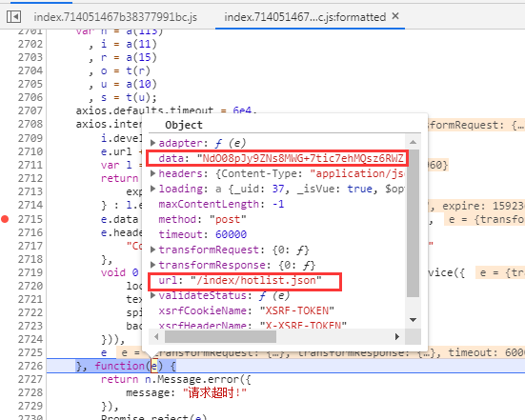Close the formatted js tab
This screenshot has width=525, height=420.
(395, 16)
